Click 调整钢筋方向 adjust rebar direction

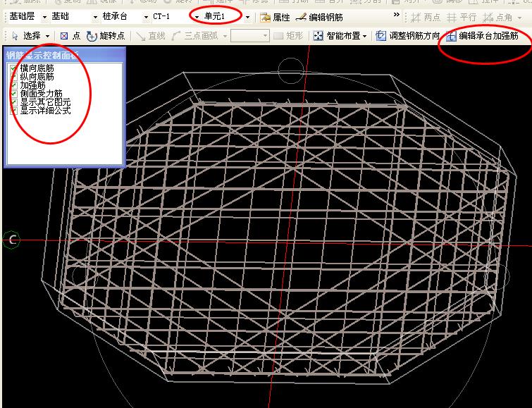tap(407, 36)
